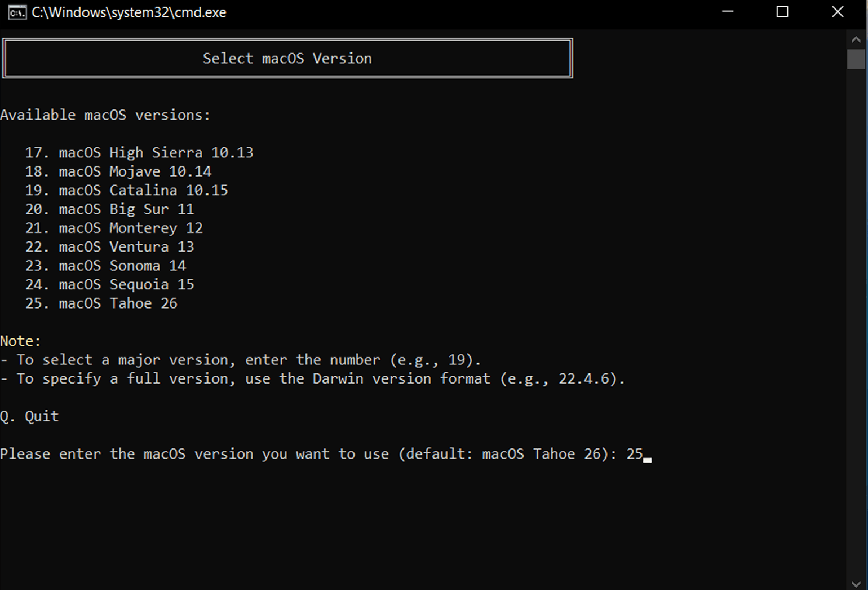Click the vertical scrollbar thumb
The height and width of the screenshot is (590, 868).
(x=856, y=59)
